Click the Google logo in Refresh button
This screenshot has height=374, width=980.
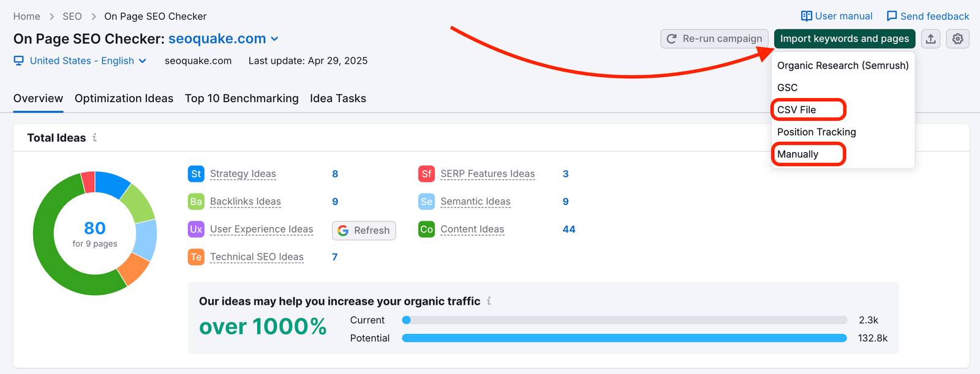pos(343,231)
